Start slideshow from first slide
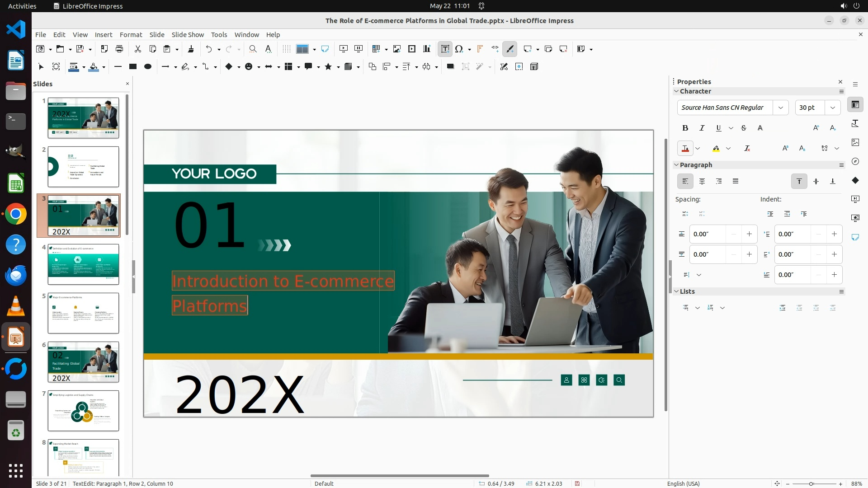The height and width of the screenshot is (488, 868). click(344, 49)
